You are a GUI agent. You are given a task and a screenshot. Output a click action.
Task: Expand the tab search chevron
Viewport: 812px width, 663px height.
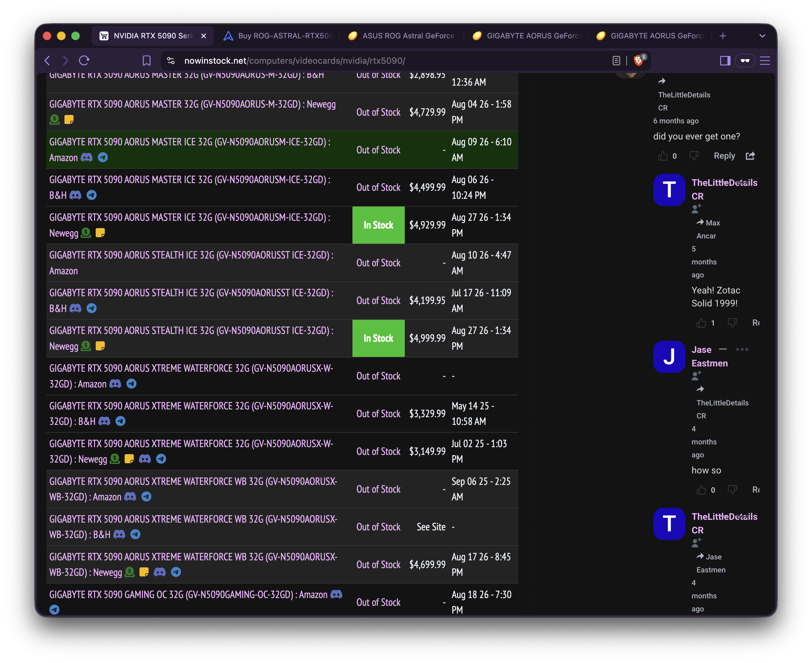pos(762,36)
